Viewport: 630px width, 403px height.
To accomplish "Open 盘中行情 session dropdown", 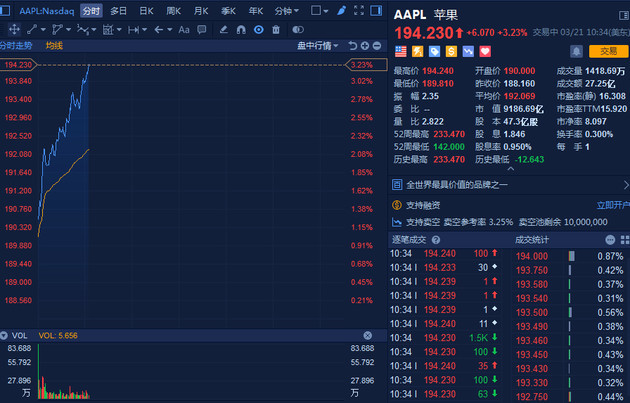I will coord(317,46).
